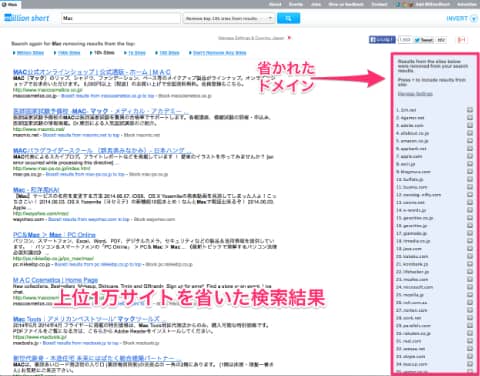
Task: Search again removing 100 Sites
Action: pos(169,53)
